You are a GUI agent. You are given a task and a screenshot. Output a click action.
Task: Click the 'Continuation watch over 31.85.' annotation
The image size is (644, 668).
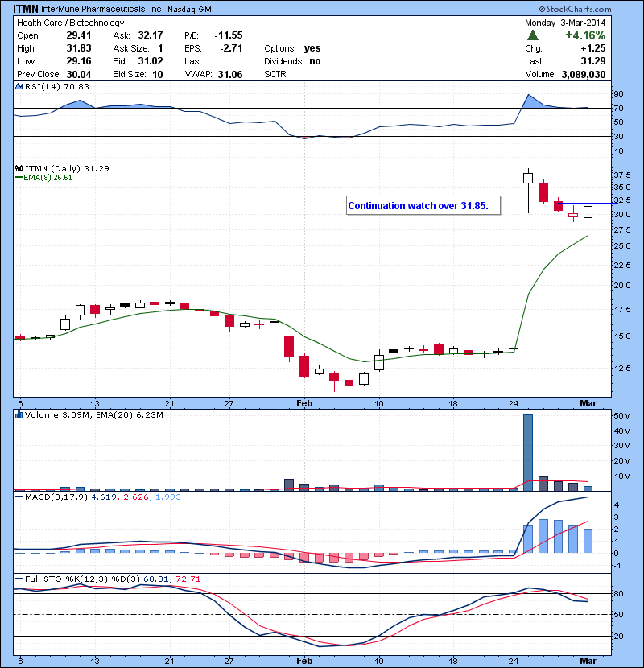click(x=423, y=206)
